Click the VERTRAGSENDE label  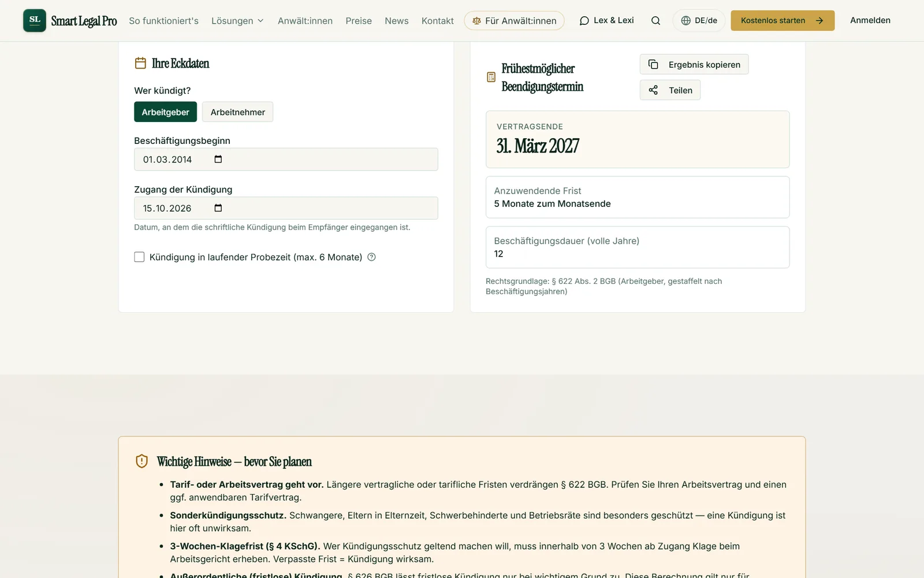tap(530, 127)
